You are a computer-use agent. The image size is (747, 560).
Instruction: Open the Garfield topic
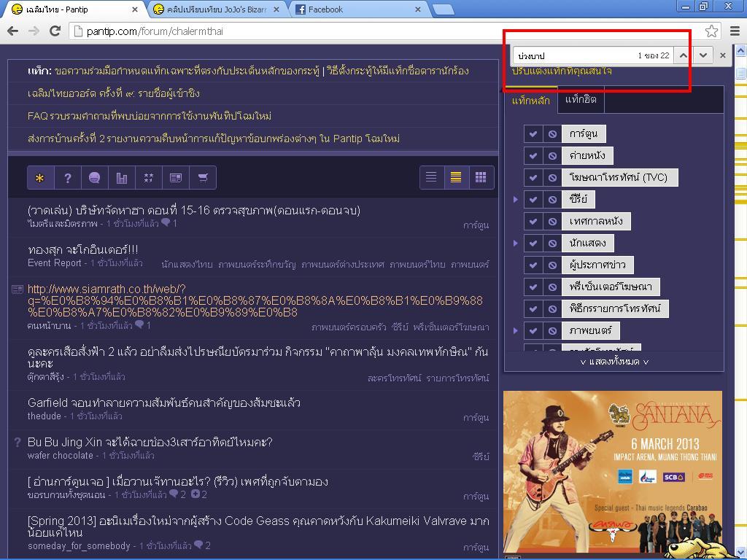pyautogui.click(x=164, y=403)
